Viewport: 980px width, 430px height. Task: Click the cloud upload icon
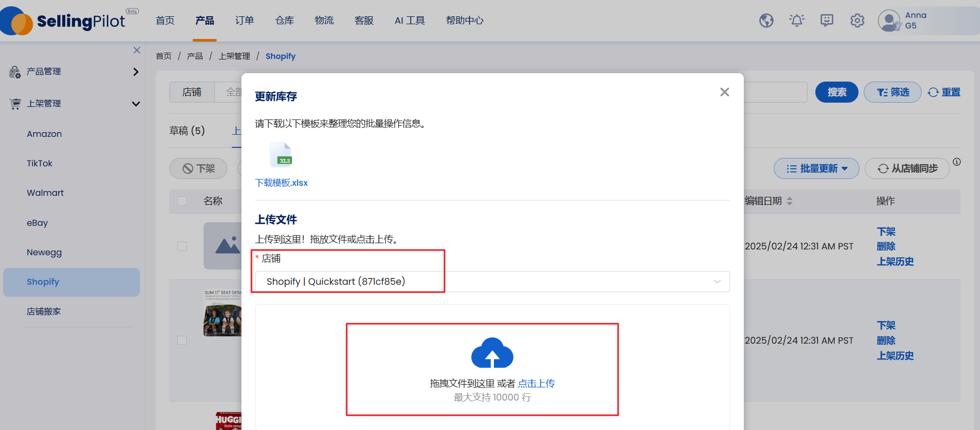point(492,353)
